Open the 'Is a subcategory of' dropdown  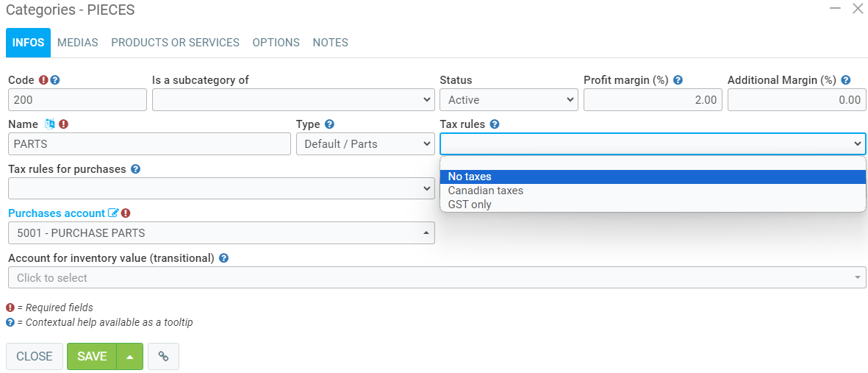(x=293, y=100)
